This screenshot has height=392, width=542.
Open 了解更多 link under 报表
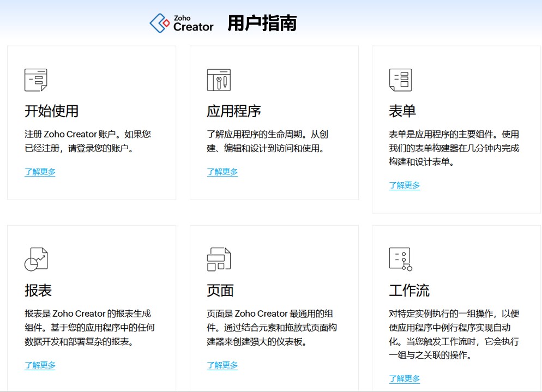pyautogui.click(x=40, y=365)
